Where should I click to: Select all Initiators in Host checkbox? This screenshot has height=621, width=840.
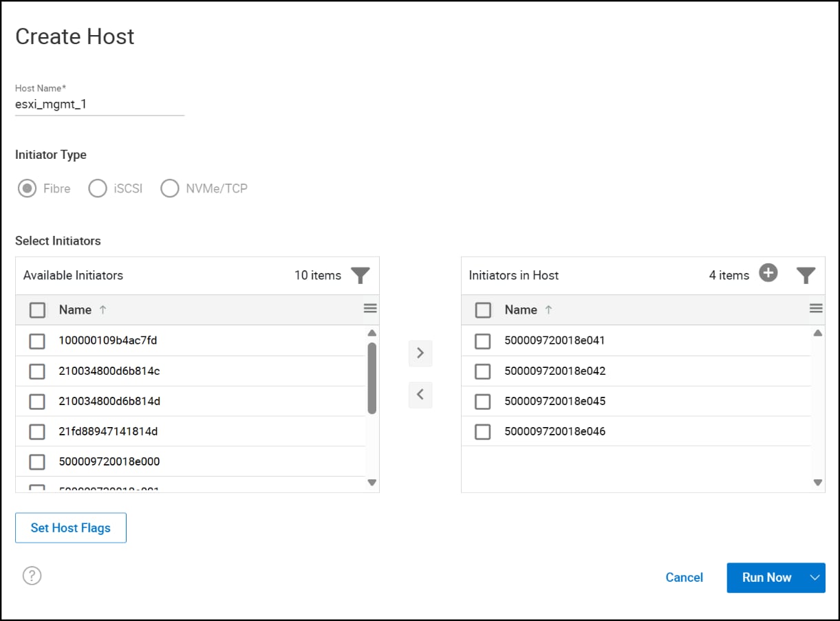click(x=484, y=310)
